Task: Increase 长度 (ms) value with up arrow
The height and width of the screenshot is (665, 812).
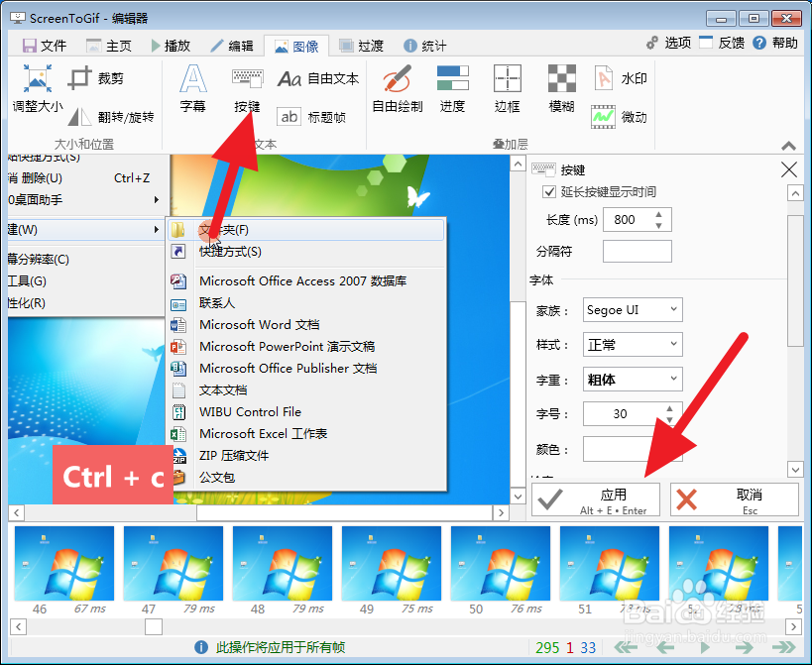Action: tap(658, 214)
